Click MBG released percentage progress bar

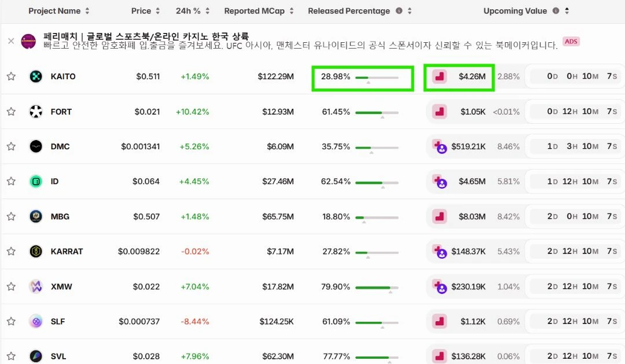pyautogui.click(x=377, y=218)
